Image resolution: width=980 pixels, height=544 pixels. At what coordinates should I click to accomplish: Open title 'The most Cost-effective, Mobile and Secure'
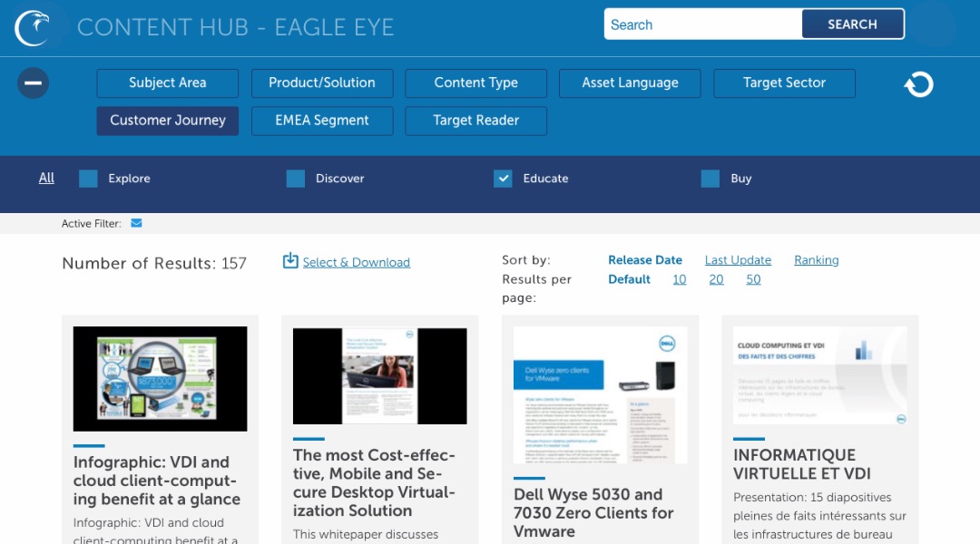(374, 482)
